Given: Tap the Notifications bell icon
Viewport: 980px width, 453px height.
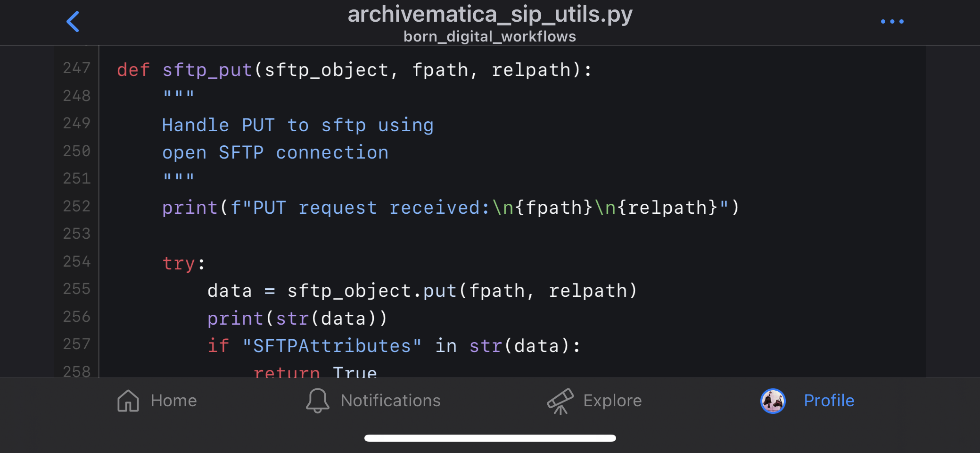Looking at the screenshot, I should (x=318, y=401).
